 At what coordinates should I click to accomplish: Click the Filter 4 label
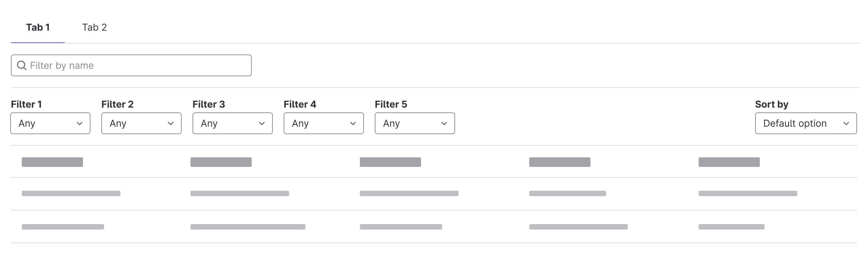point(300,104)
